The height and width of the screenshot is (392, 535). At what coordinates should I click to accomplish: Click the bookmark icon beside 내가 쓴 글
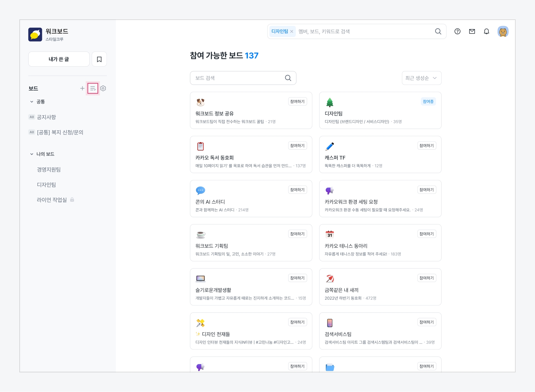[x=99, y=59]
